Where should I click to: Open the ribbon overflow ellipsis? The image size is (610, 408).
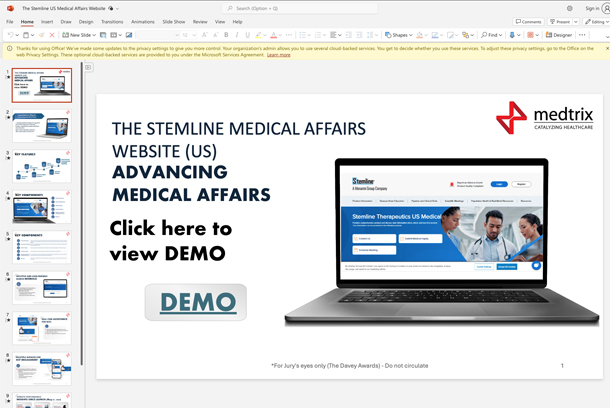tap(582, 35)
